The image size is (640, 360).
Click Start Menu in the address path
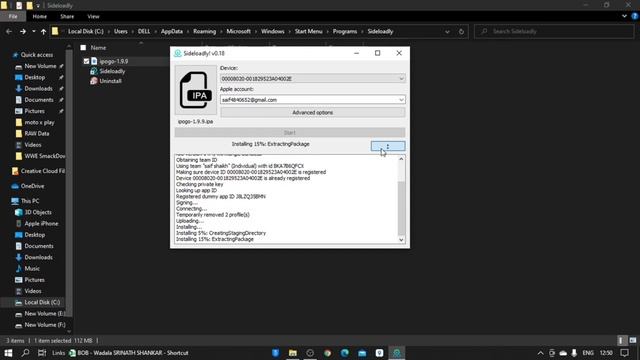[x=309, y=31]
